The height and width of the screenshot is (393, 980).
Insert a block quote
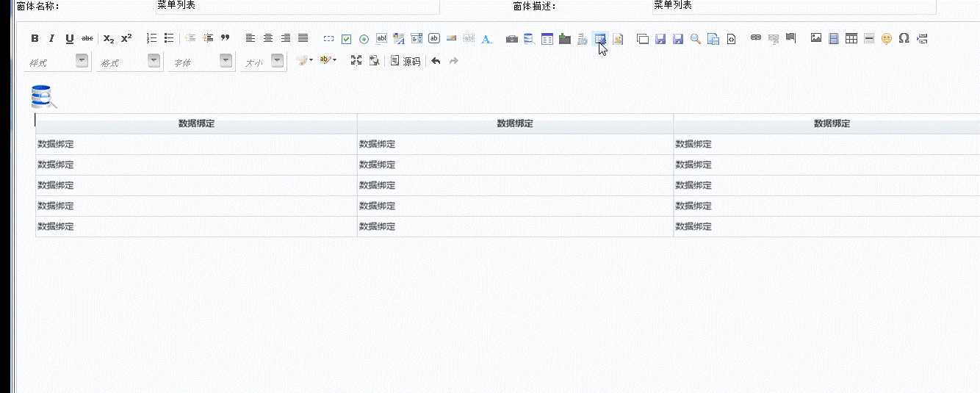coord(226,38)
